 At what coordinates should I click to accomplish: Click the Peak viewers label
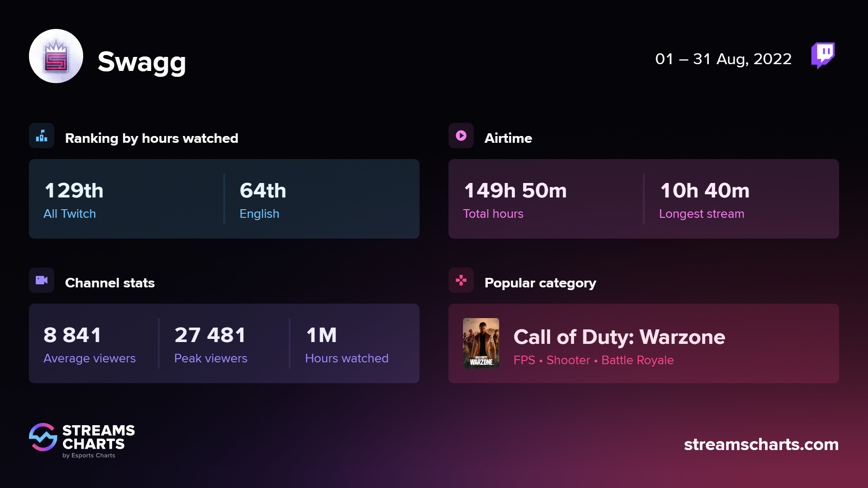click(211, 358)
